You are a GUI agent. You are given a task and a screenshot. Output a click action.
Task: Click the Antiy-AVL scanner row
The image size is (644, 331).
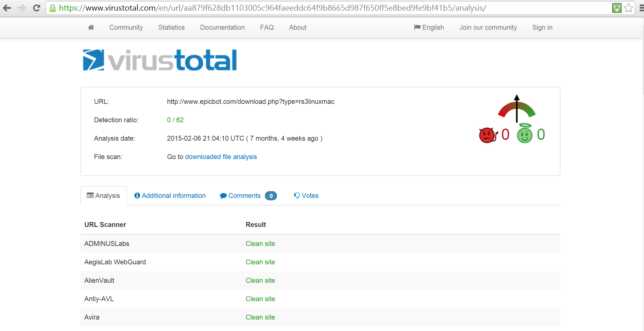click(320, 299)
